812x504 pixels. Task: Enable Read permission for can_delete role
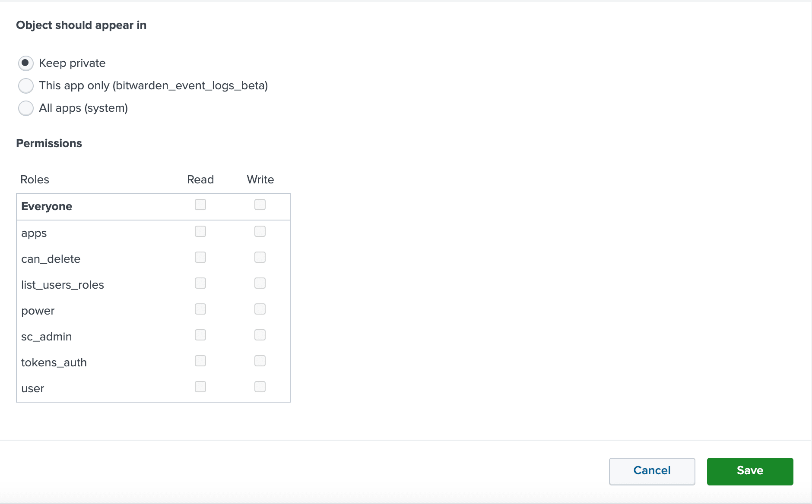point(200,257)
